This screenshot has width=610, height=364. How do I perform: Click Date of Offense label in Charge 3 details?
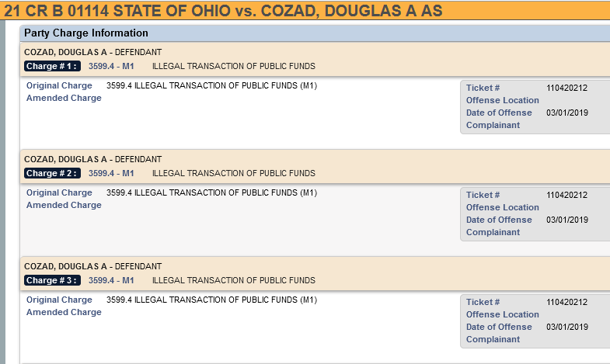(499, 327)
